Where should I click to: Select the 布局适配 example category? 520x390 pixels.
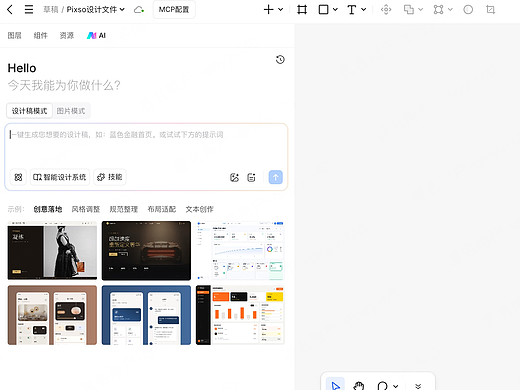[162, 209]
